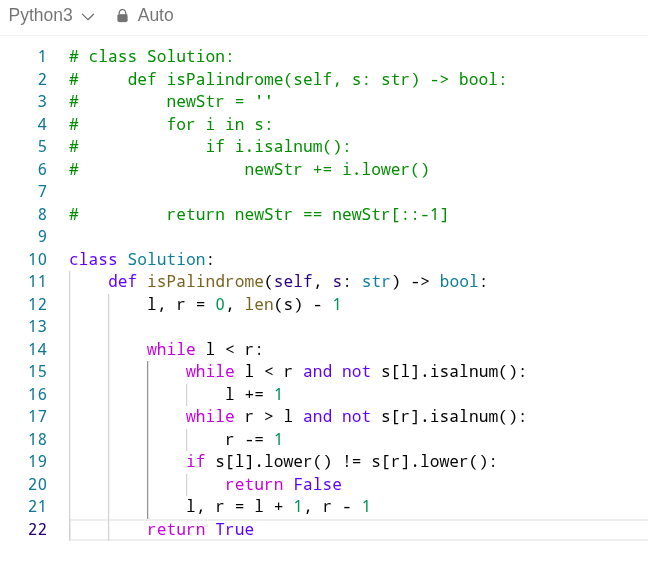
Task: Click 'while r > l and not s[r].isalnum():'
Action: [356, 417]
